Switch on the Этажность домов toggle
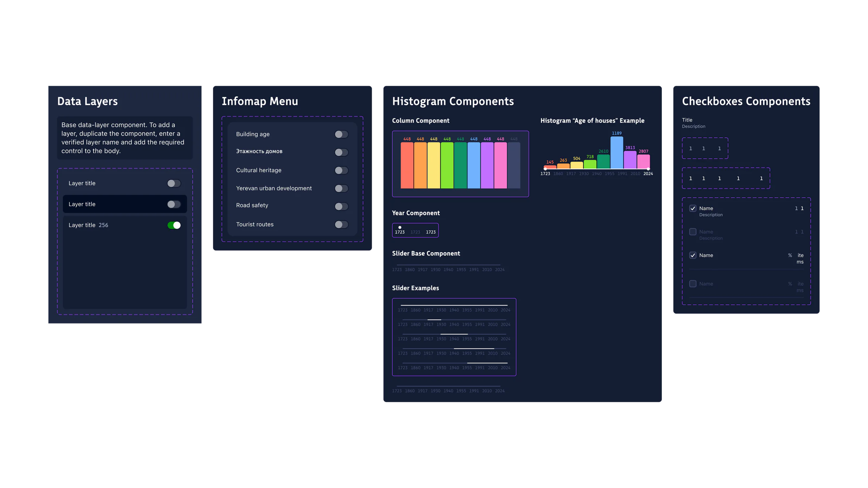868x488 pixels. (x=341, y=153)
